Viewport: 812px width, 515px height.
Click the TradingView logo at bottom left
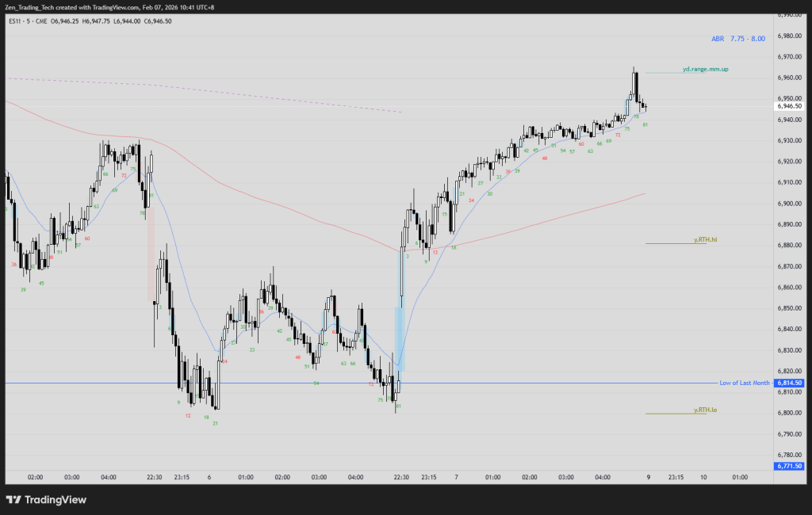46,500
